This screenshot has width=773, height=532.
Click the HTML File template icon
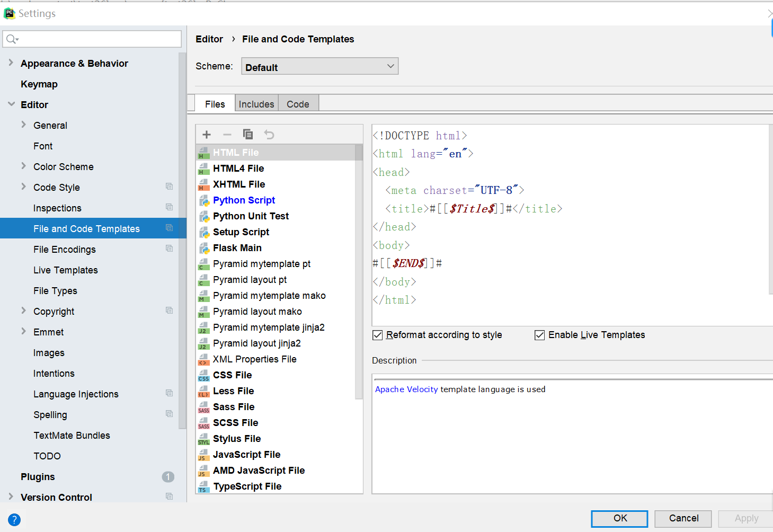(204, 153)
